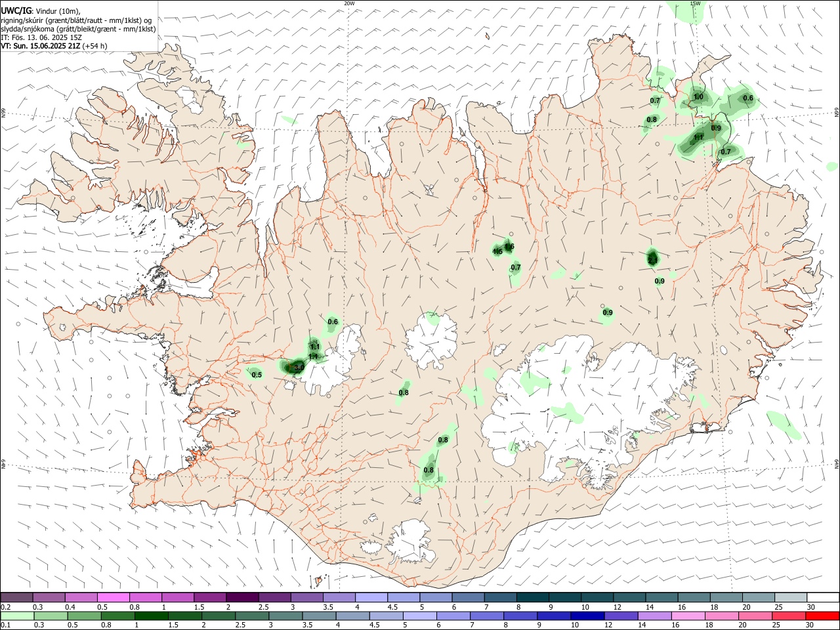Click the bright pink 0.5–0.8 snow legend swatch
The height and width of the screenshot is (630, 840).
[114, 598]
